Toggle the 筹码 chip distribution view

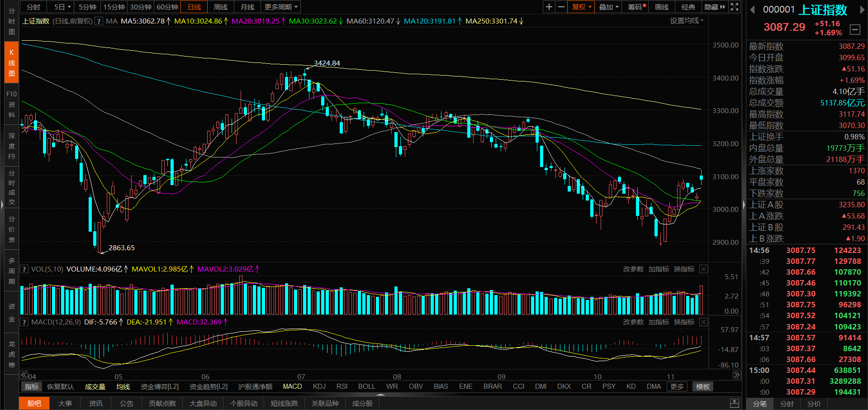pos(636,7)
